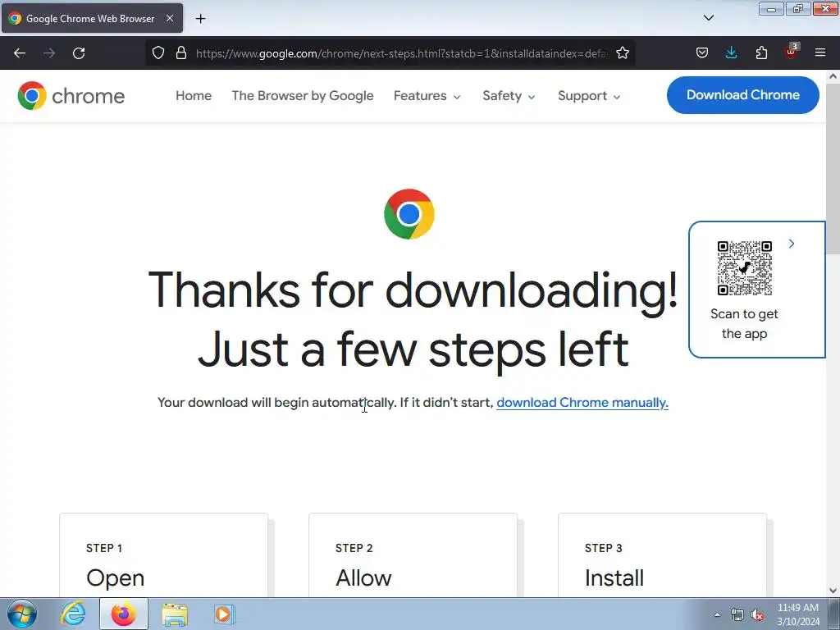Expand the Support dropdown menu
This screenshot has width=840, height=630.
589,96
